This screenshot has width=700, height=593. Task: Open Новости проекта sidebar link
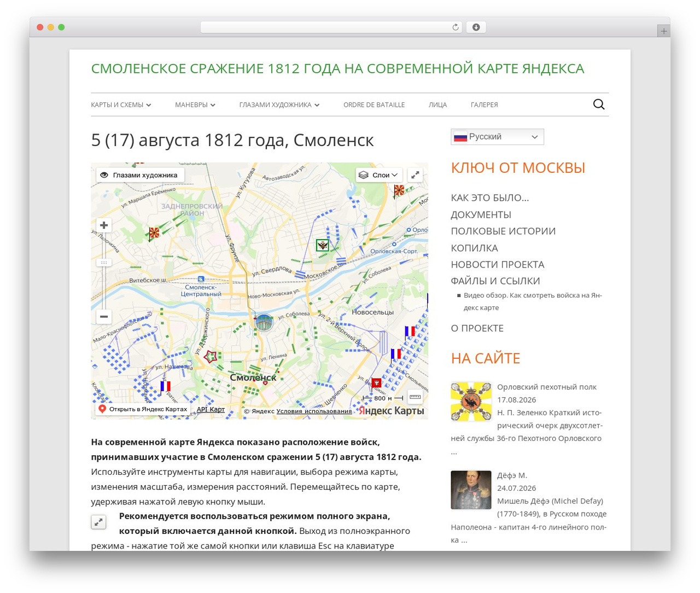point(498,265)
